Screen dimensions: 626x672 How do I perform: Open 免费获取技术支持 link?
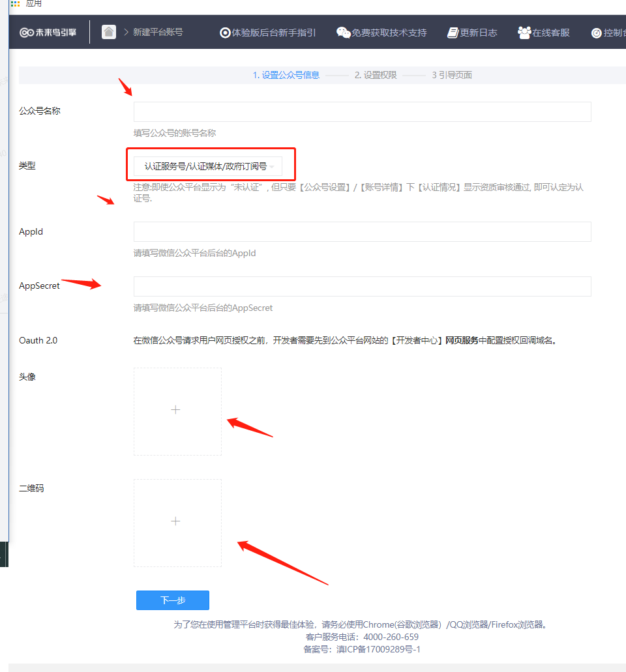tap(389, 33)
